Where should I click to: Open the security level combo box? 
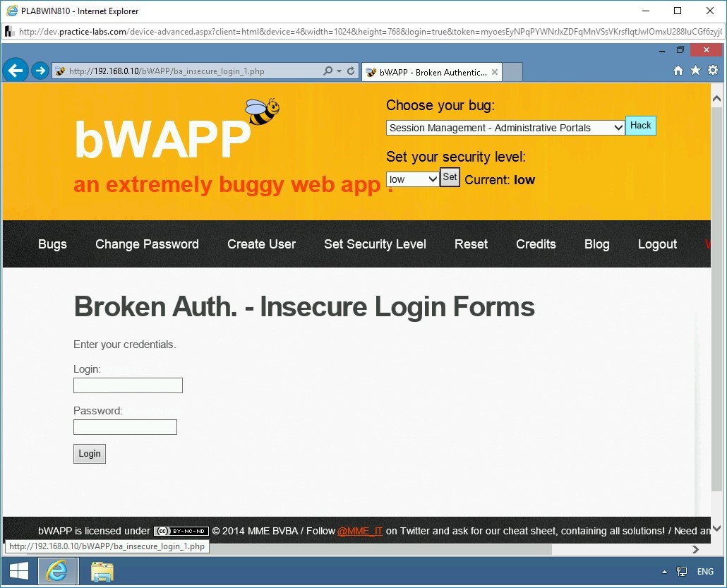pos(412,179)
